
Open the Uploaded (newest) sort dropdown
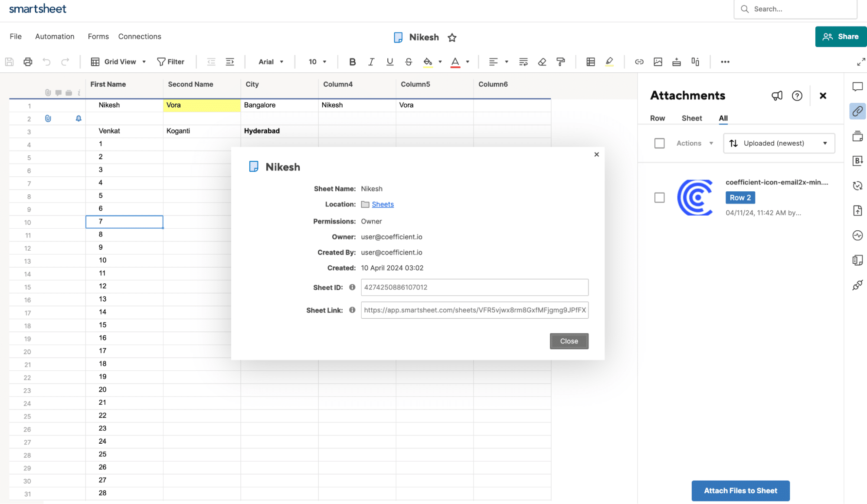(x=779, y=143)
